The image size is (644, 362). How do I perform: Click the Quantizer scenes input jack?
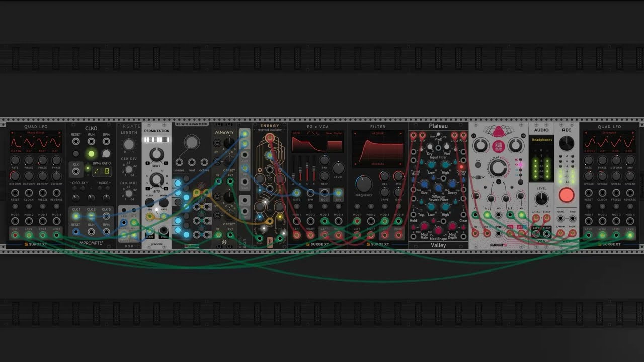click(179, 162)
